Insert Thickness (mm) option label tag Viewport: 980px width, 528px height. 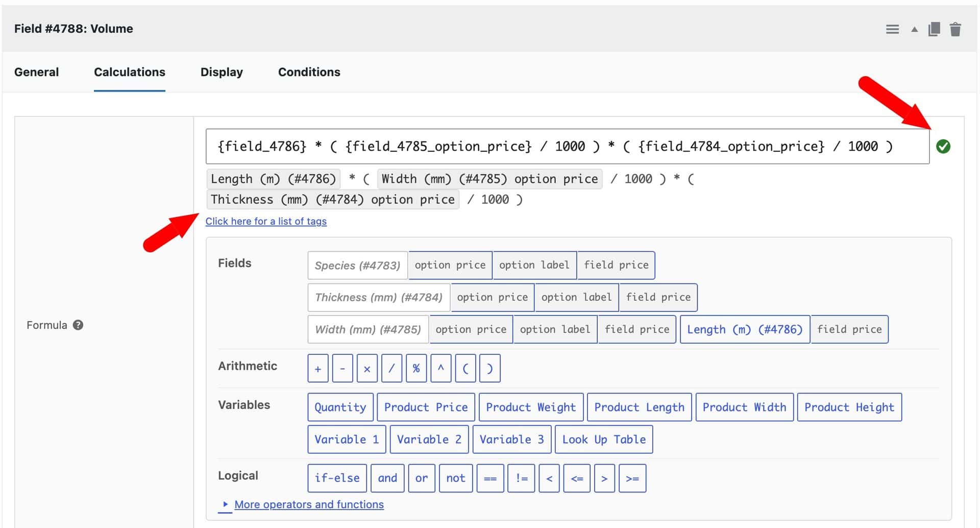tap(577, 297)
